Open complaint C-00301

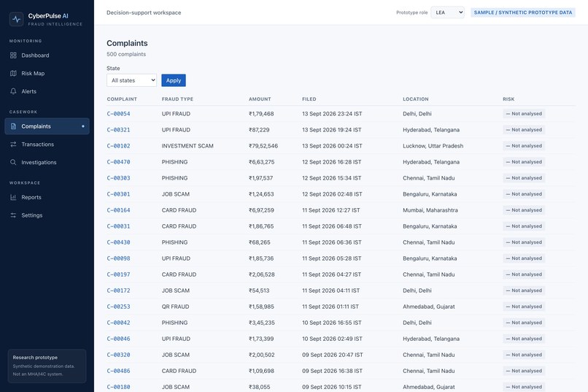pos(118,194)
